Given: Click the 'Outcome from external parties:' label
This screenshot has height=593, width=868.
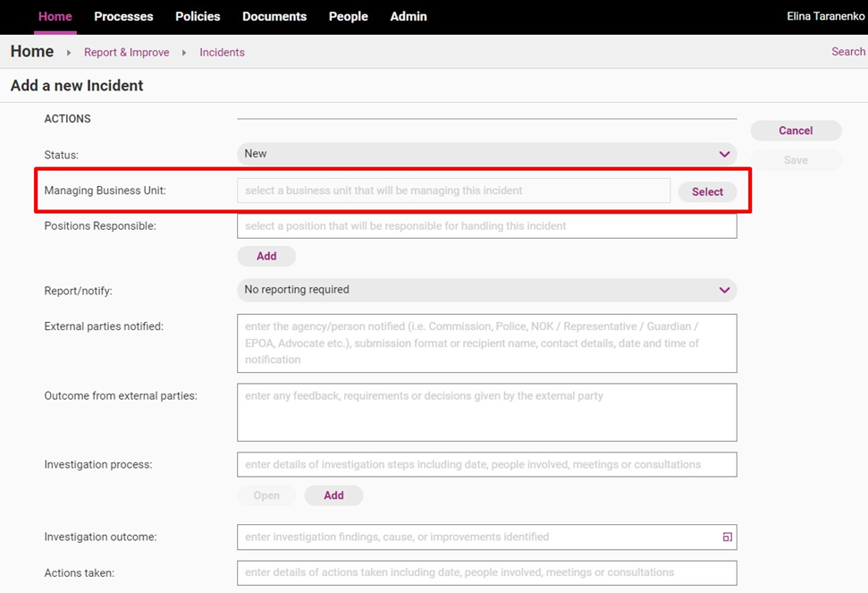Looking at the screenshot, I should click(121, 396).
